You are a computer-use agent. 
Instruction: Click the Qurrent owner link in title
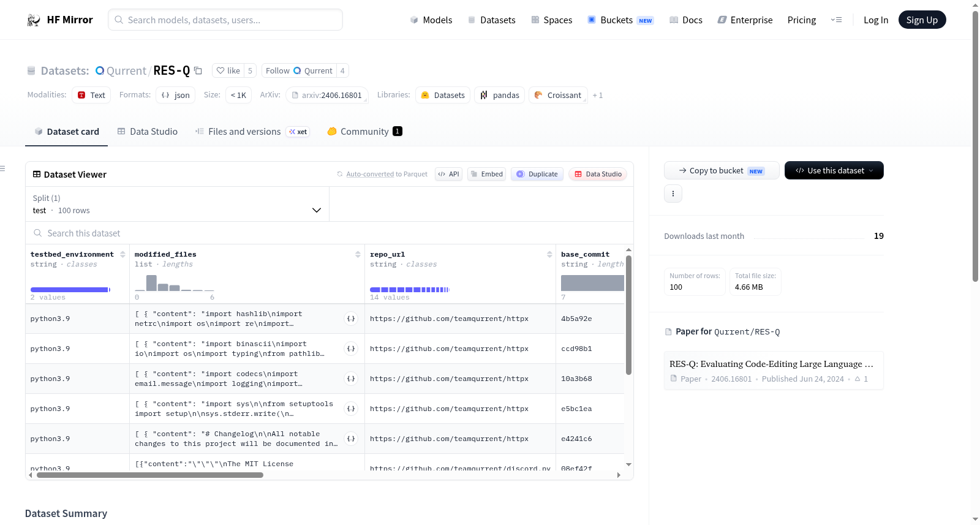pyautogui.click(x=126, y=70)
